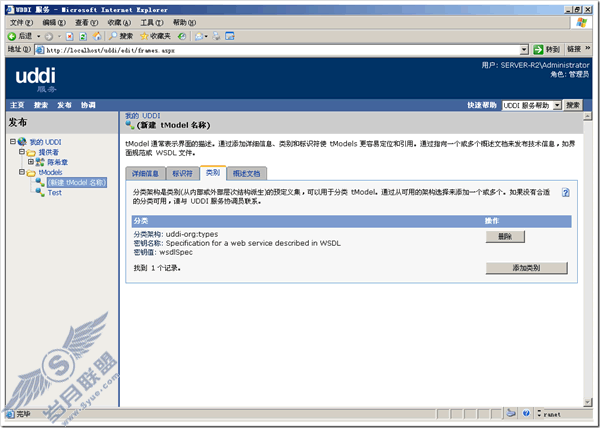Click the page icon in address bar
Viewport: 600px width, 428px height.
[40, 50]
